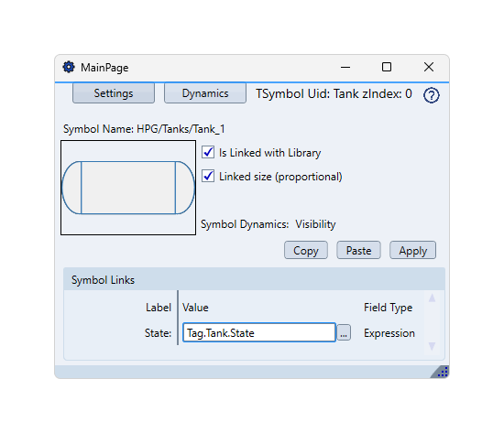The image size is (504, 433).
Task: Click the Paste button
Action: [358, 250]
